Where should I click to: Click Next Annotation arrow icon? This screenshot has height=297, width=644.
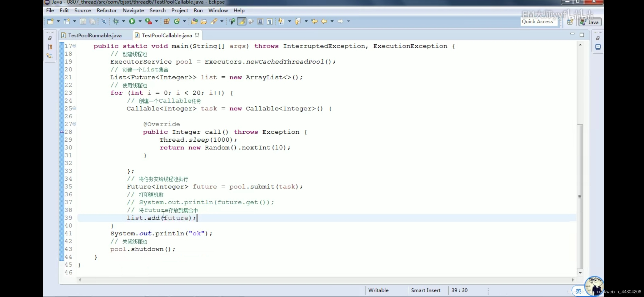tap(281, 21)
